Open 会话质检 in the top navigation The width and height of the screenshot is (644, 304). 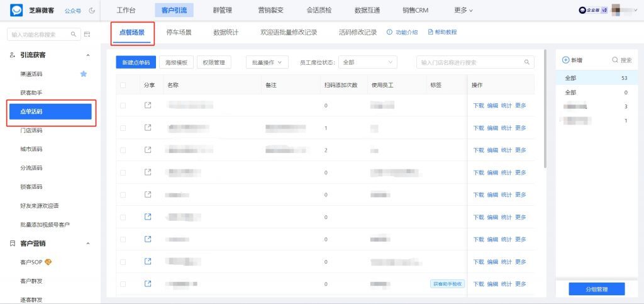pos(319,10)
